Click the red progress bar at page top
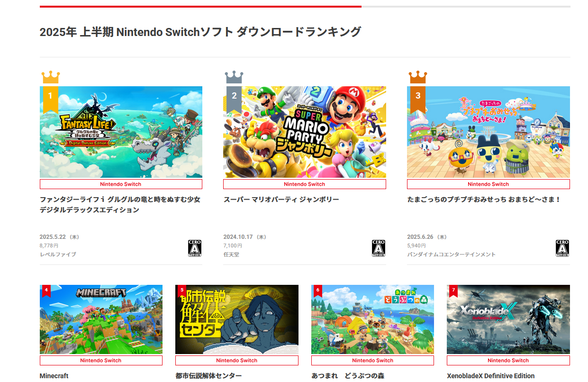This screenshot has width=588, height=382. click(200, 7)
